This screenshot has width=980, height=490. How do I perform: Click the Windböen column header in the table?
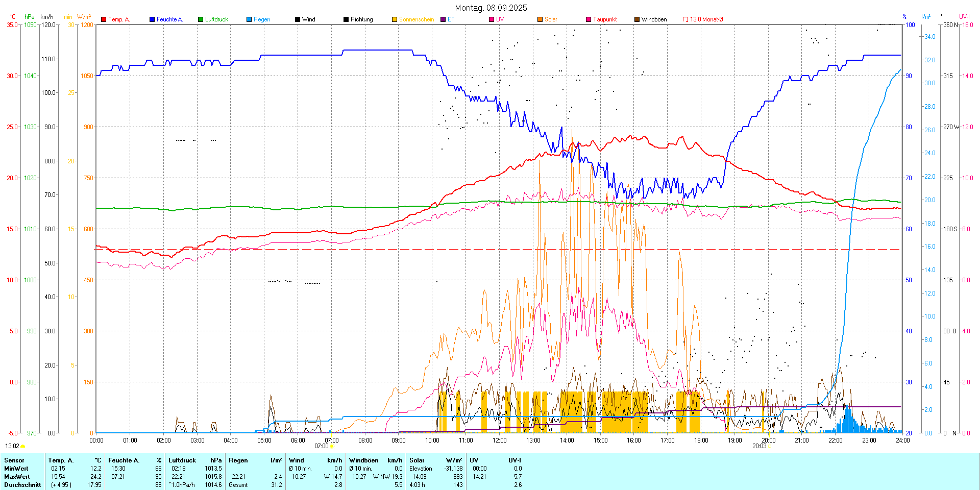(x=363, y=460)
